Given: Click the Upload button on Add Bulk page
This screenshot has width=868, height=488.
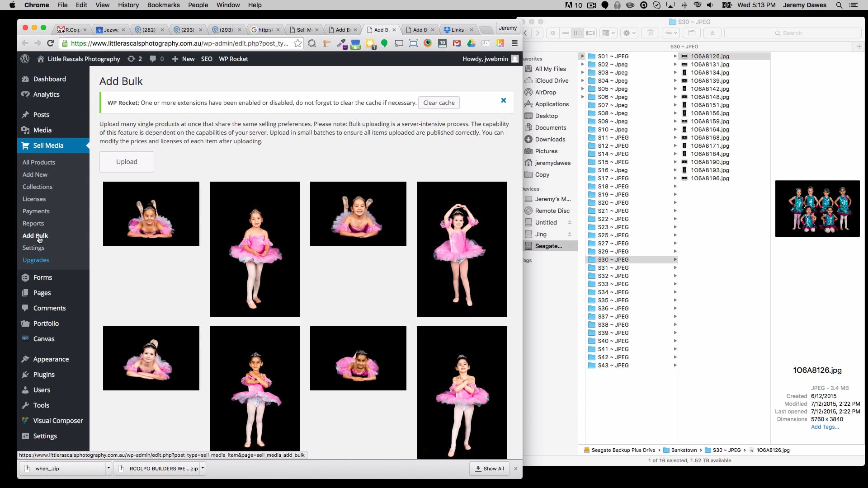Looking at the screenshot, I should coord(126,162).
